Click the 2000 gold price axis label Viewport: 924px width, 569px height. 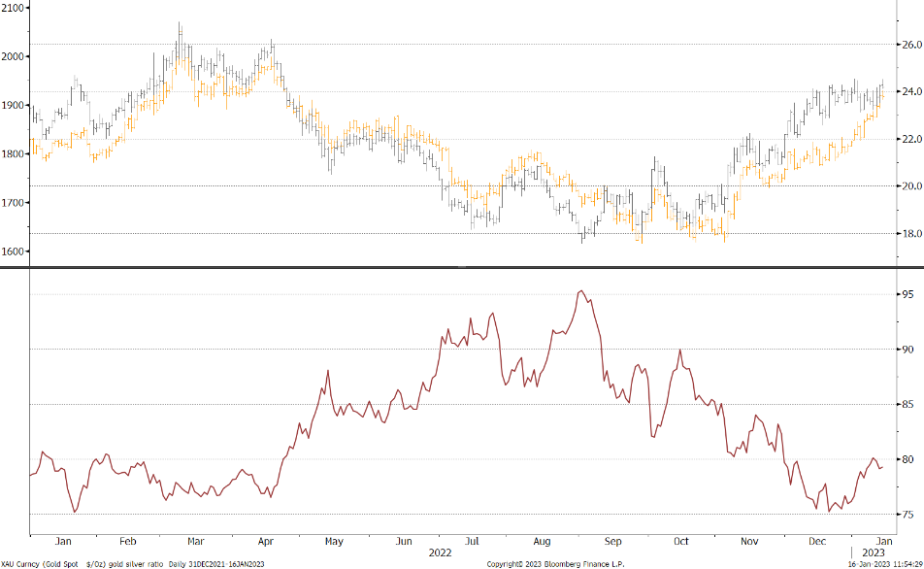click(x=13, y=56)
